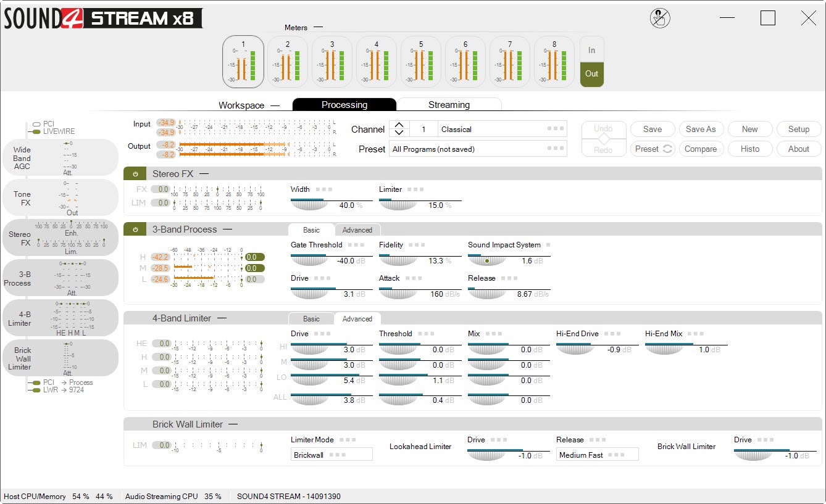
Task: Adjust the Lookahead Limiter Drive knob
Action: coord(486,455)
